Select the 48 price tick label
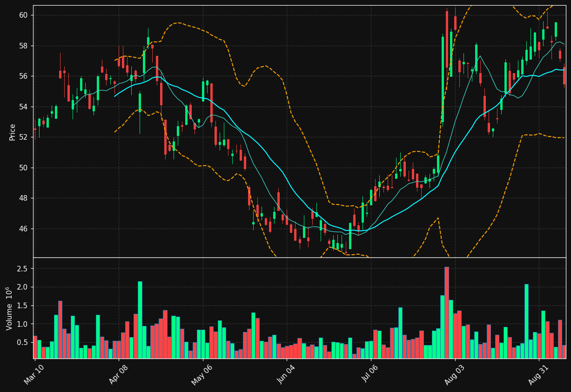This screenshot has width=571, height=392. pyautogui.click(x=23, y=198)
